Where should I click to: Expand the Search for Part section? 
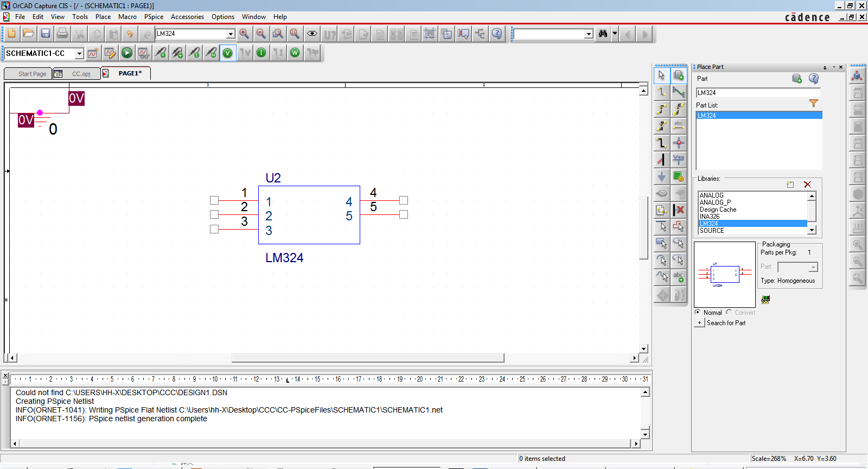pos(699,322)
